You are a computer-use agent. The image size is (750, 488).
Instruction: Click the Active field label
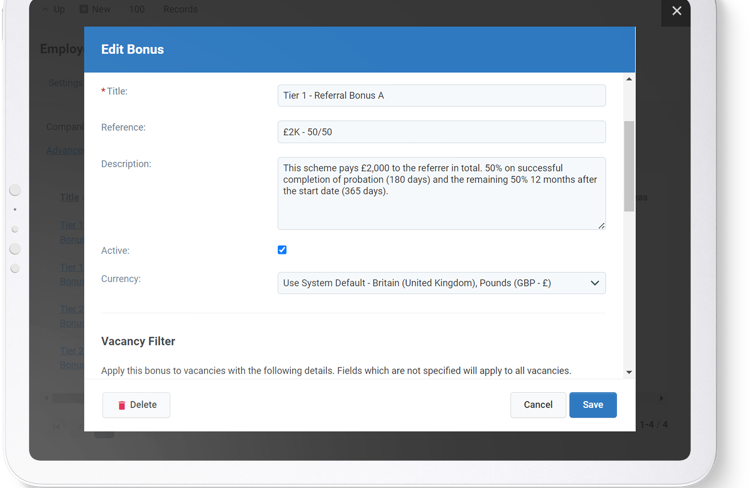[x=115, y=250]
